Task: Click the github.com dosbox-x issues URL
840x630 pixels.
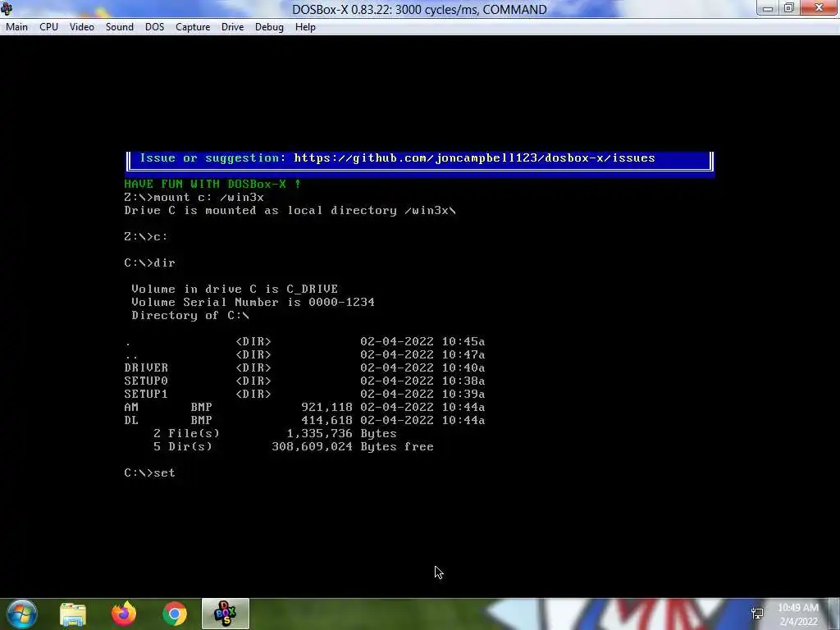Action: coord(474,158)
